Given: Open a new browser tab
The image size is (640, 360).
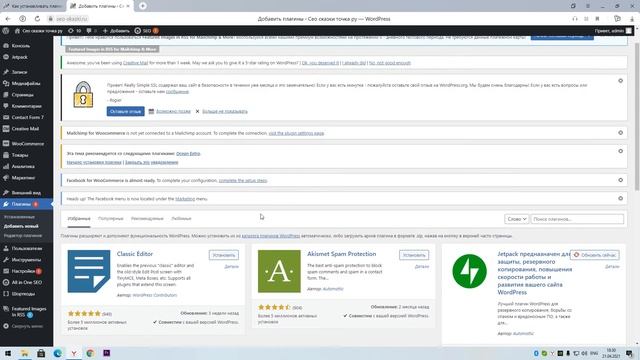Looking at the screenshot, I should [143, 6].
